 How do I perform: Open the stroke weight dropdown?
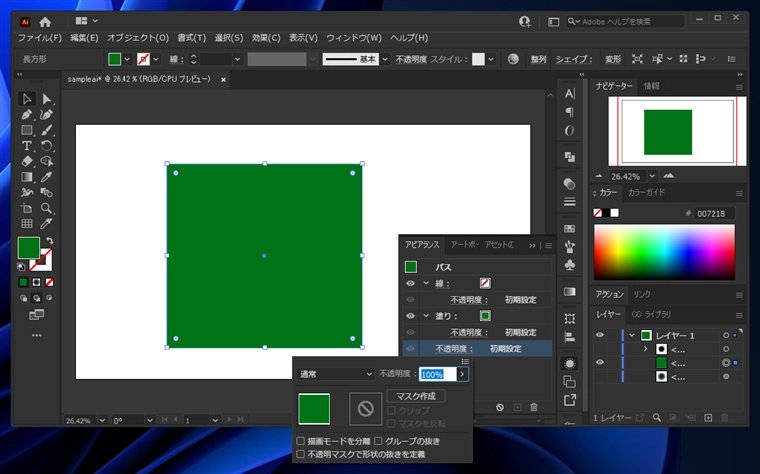[238, 59]
